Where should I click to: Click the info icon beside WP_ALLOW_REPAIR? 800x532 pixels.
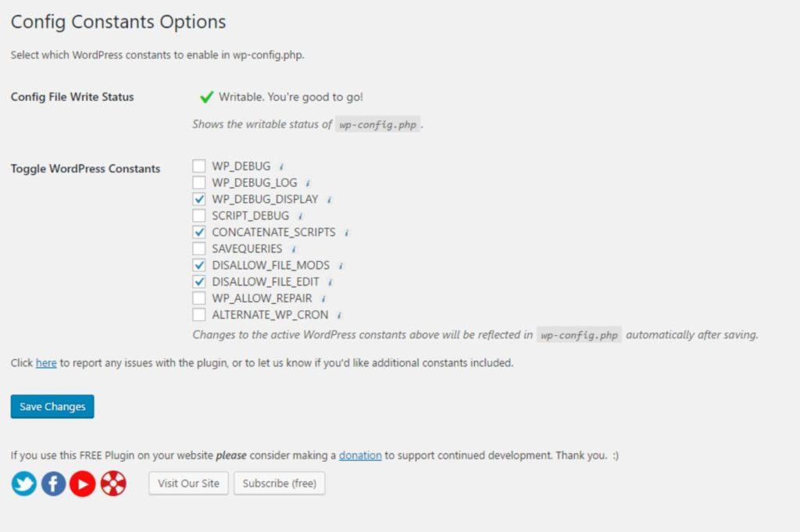[323, 299]
